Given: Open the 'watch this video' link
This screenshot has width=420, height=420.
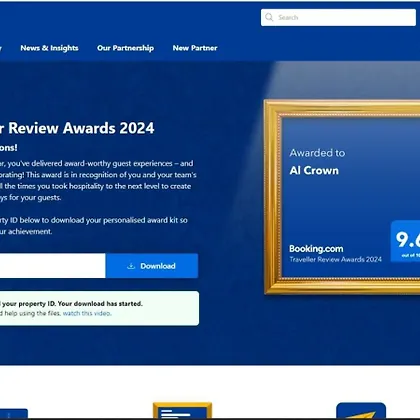Looking at the screenshot, I should 87,313.
